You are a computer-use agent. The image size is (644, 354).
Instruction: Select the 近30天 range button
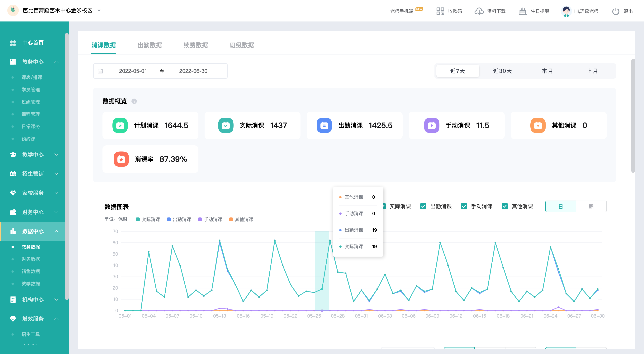(x=502, y=71)
